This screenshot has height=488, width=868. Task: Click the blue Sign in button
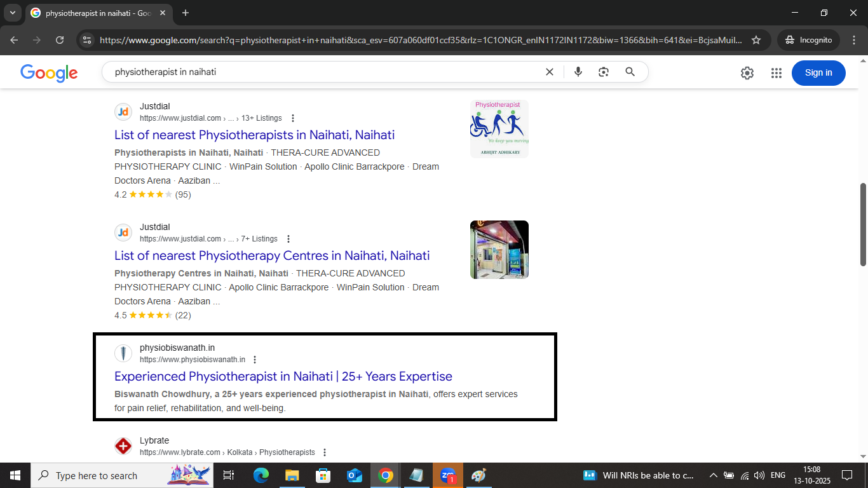(818, 72)
